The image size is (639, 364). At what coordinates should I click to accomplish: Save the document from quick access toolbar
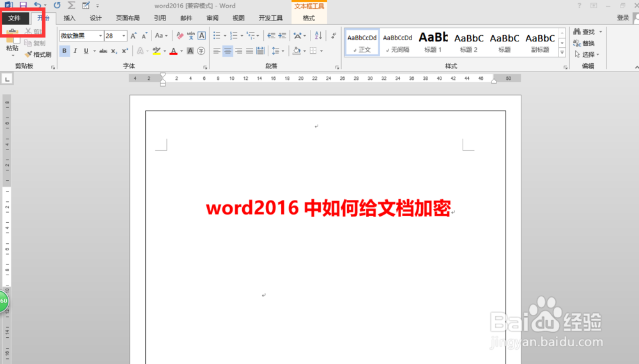[23, 5]
